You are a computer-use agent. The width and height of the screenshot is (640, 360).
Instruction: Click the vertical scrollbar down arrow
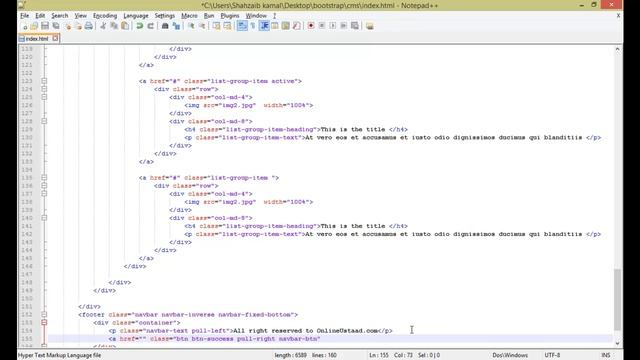[617, 343]
